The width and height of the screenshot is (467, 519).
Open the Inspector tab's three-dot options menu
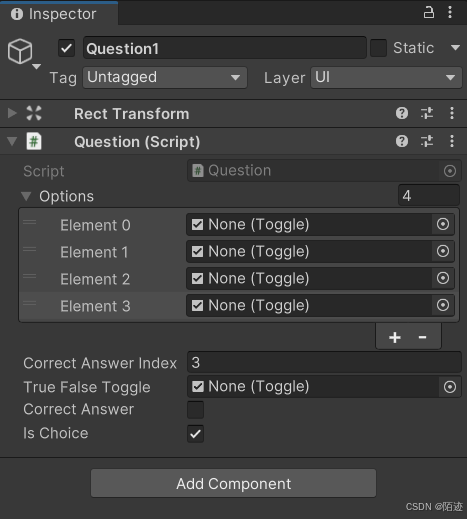[450, 13]
